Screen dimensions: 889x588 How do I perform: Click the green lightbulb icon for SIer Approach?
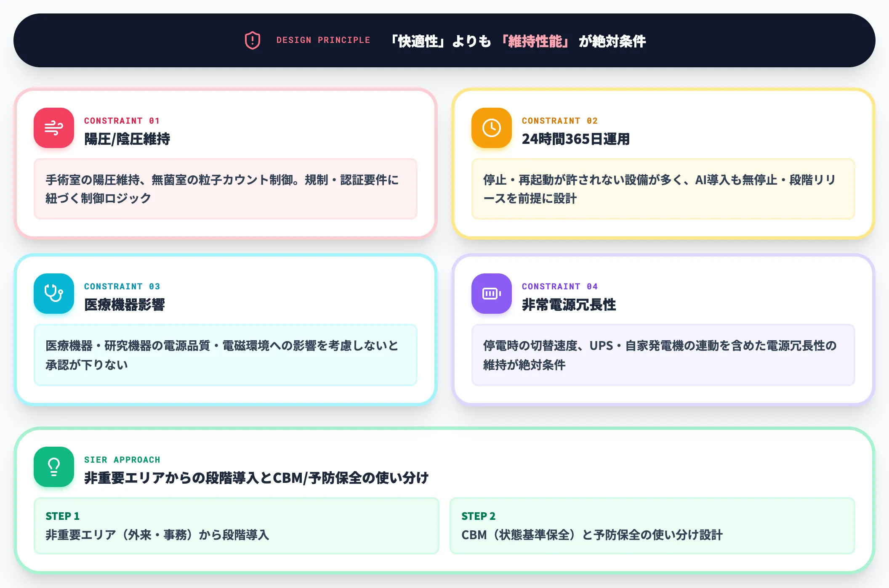[x=54, y=467]
